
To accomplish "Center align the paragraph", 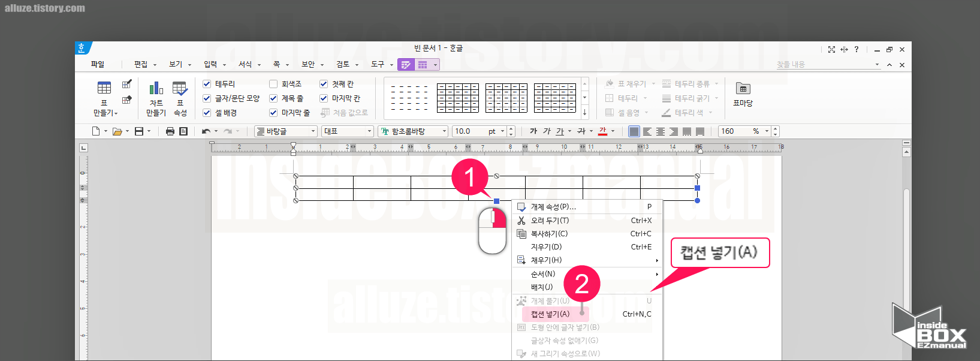I will click(x=661, y=131).
